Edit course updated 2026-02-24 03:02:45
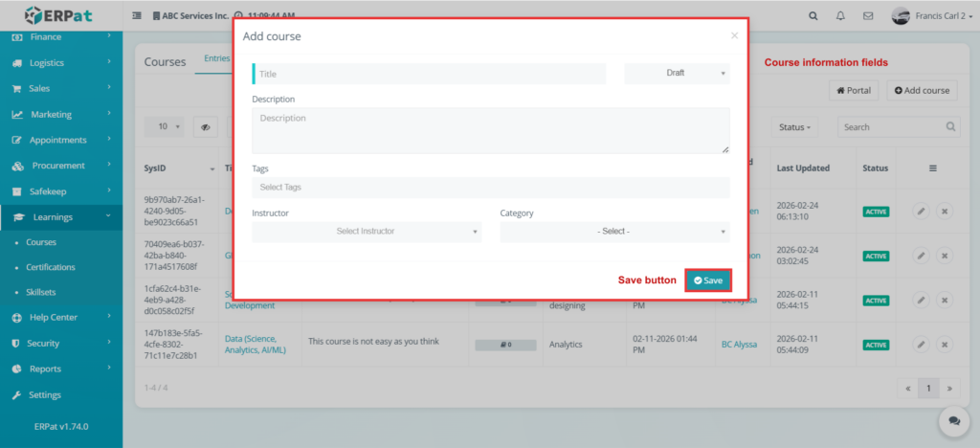Screen dimensions: 980x448 921,256
